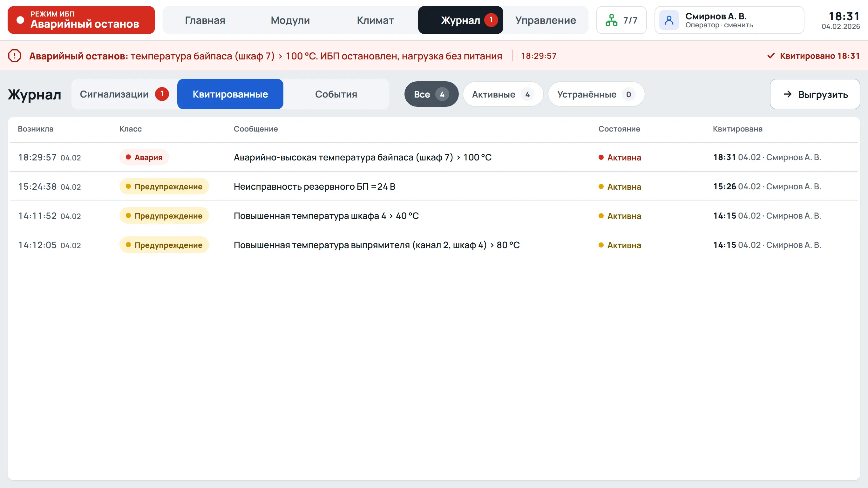Select the Все filter chip
The image size is (868, 488).
point(431,94)
